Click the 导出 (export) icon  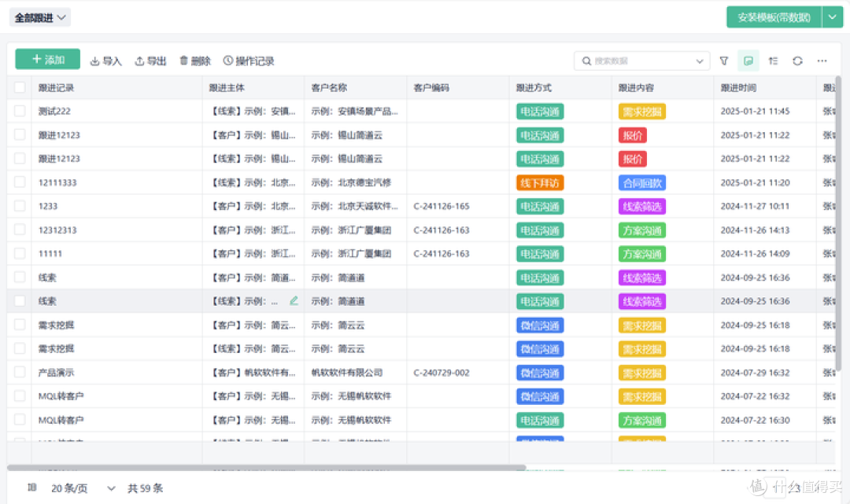coord(150,60)
